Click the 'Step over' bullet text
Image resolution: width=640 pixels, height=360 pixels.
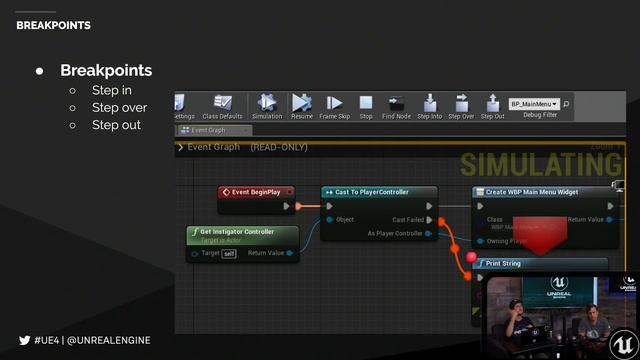coord(119,108)
